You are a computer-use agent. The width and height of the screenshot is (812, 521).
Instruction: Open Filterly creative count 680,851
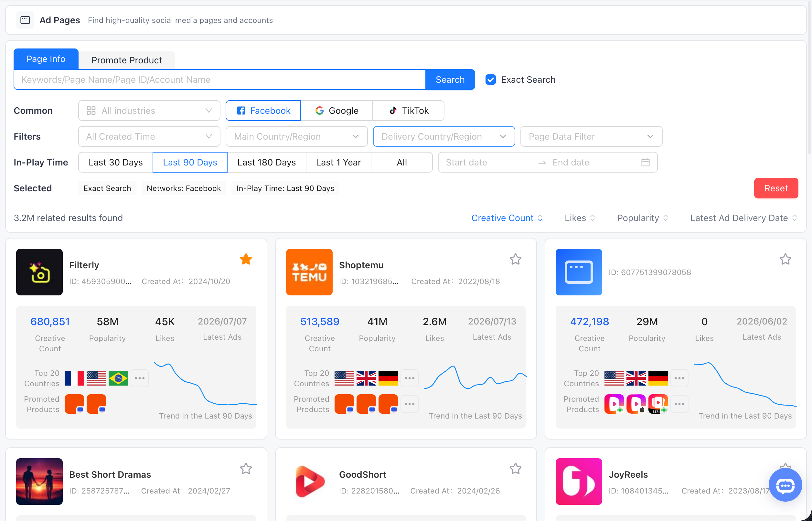click(50, 321)
